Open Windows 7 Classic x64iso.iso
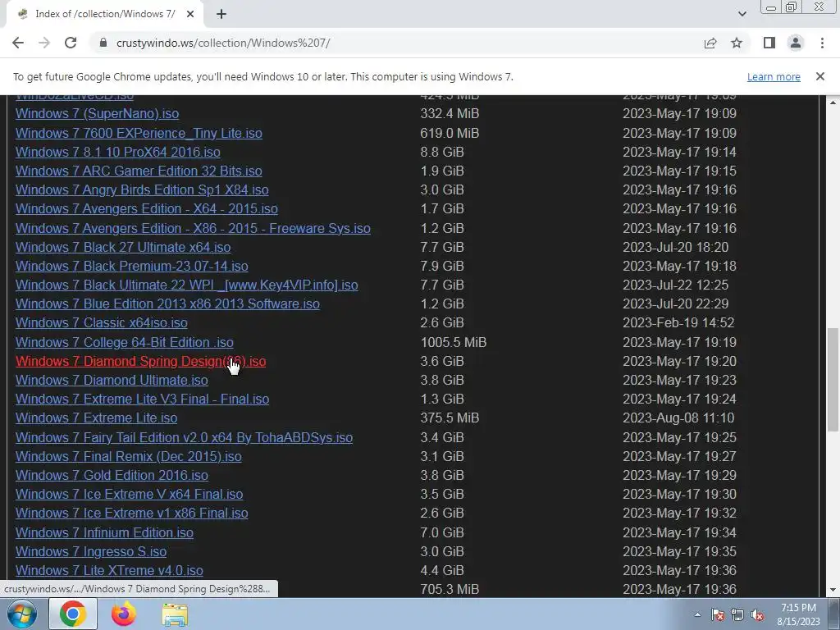840x630 pixels. click(101, 322)
